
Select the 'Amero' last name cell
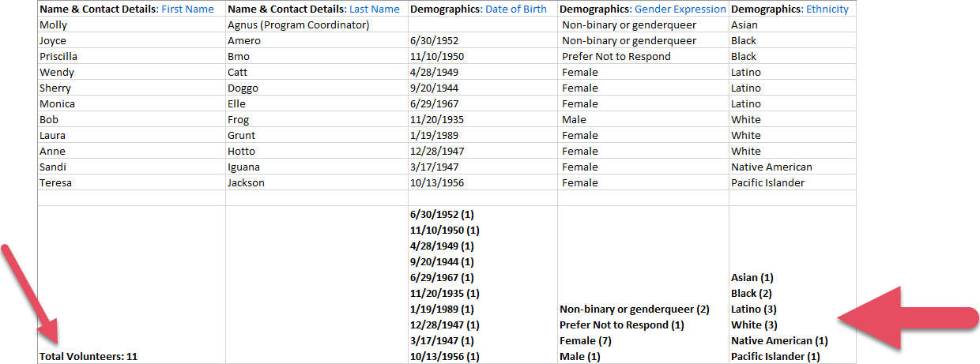[317, 40]
